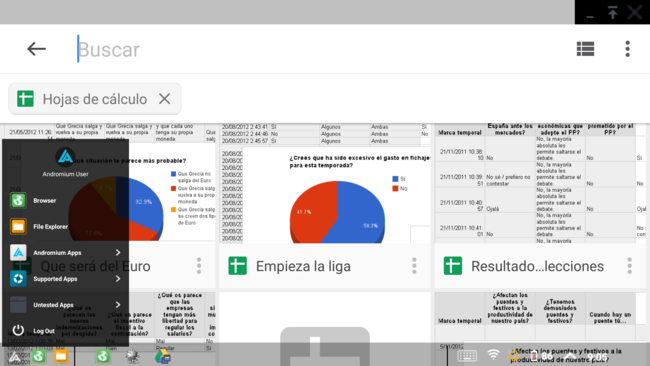Expand Supported Apps submenu

pyautogui.click(x=118, y=279)
